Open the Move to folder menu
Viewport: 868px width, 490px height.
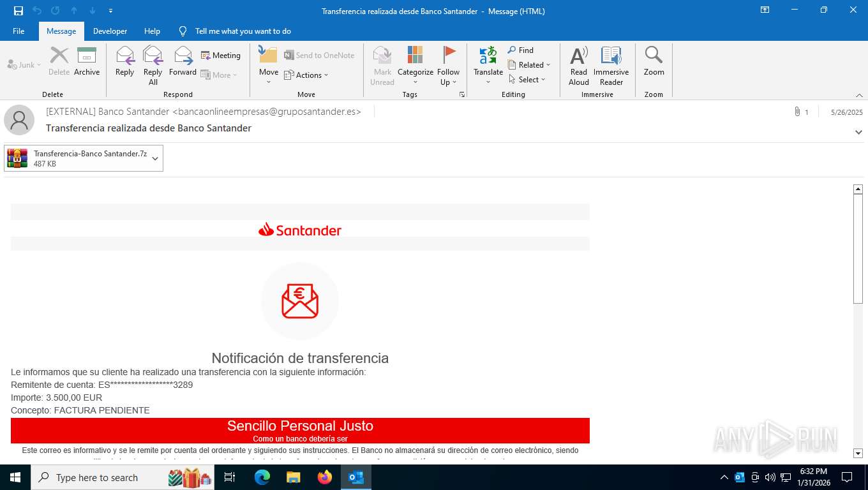click(x=269, y=66)
